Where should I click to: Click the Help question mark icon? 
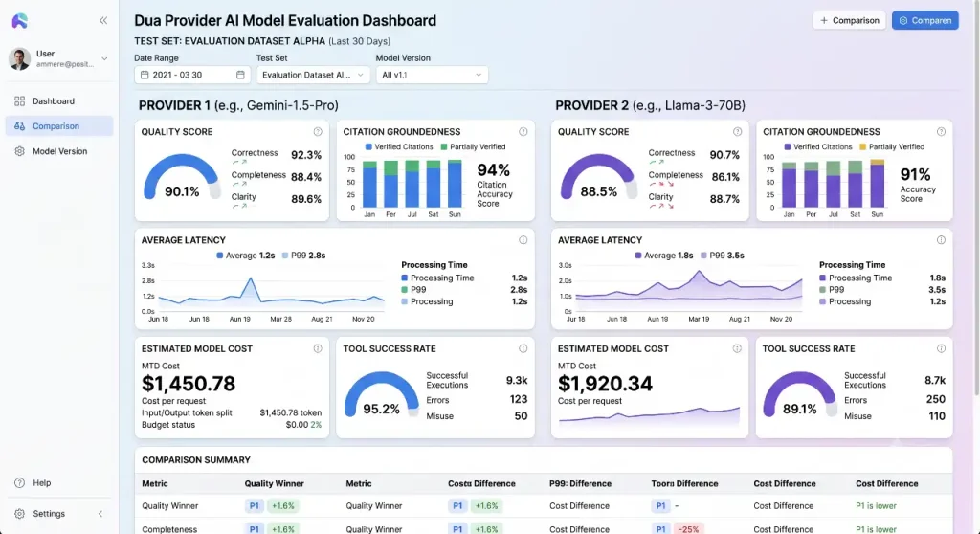point(19,482)
